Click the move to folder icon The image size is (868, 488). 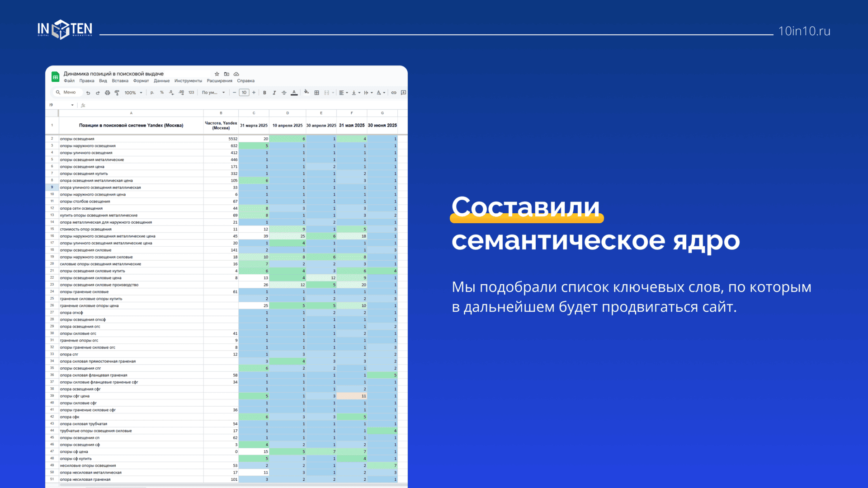tap(226, 74)
